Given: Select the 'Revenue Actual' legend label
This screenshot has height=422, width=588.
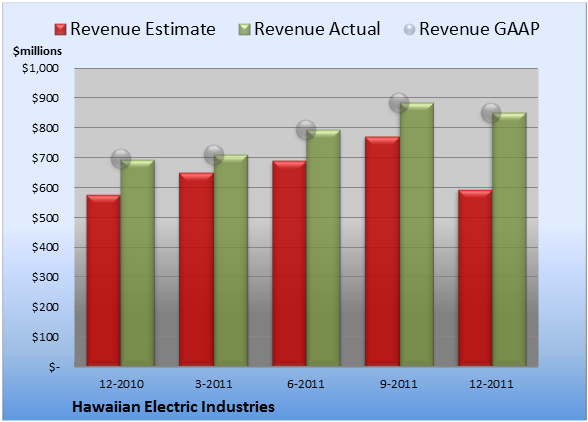Looking at the screenshot, I should (x=317, y=29).
